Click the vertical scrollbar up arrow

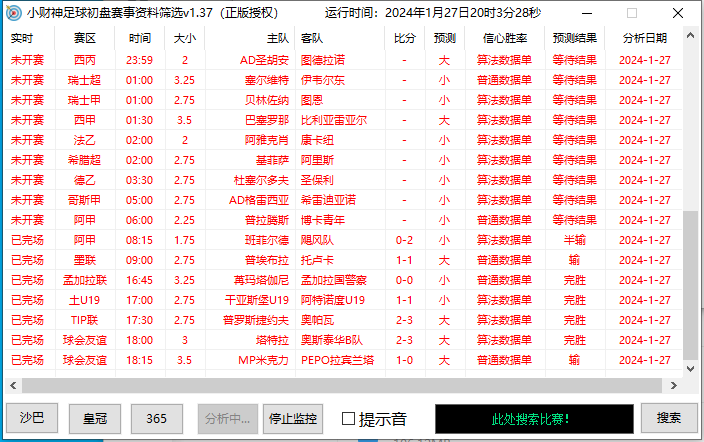tap(691, 35)
